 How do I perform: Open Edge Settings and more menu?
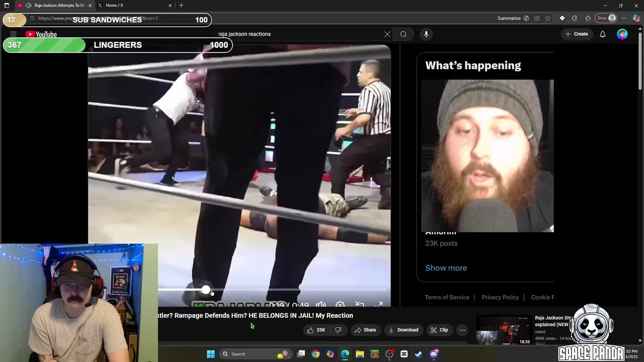(624, 18)
